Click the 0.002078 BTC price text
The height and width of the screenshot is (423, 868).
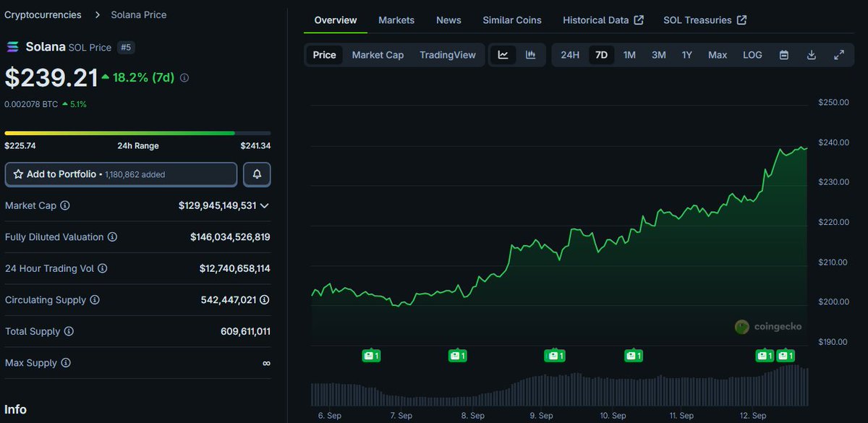31,104
